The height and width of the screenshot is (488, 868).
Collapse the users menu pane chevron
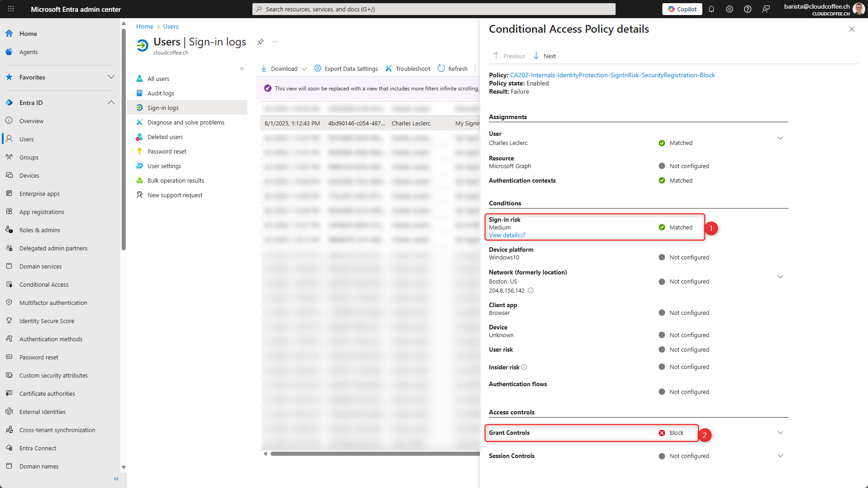click(x=242, y=69)
